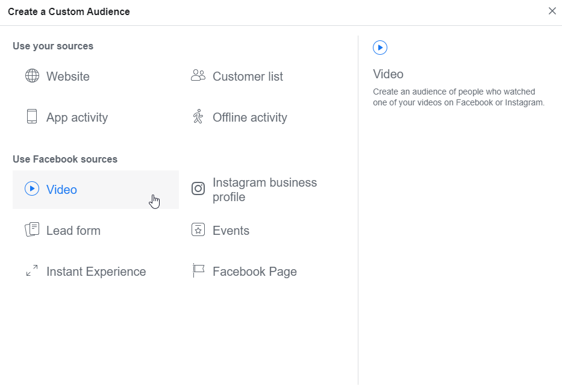Pick App activity as the source
Image resolution: width=562 pixels, height=392 pixels.
pos(77,117)
